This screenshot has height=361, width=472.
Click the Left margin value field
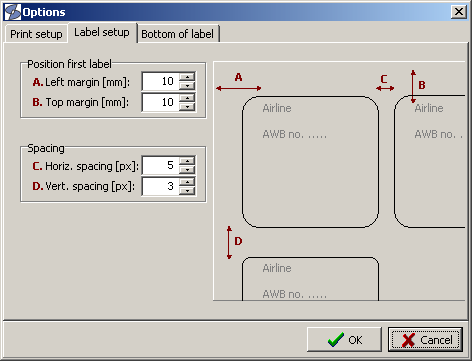point(161,81)
